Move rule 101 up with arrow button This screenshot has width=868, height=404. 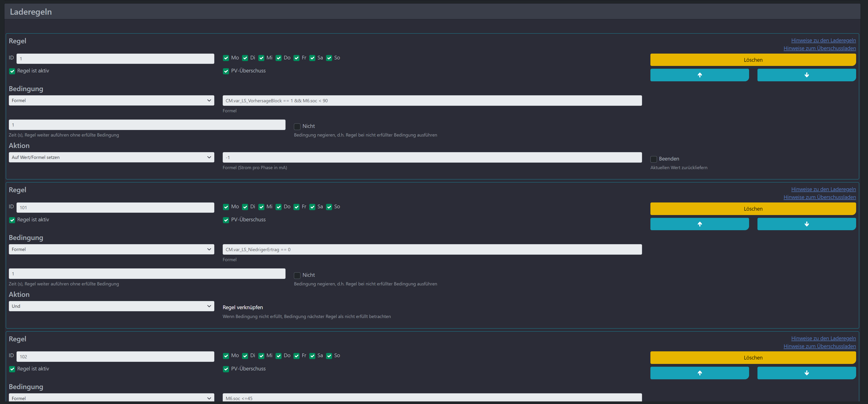(699, 224)
